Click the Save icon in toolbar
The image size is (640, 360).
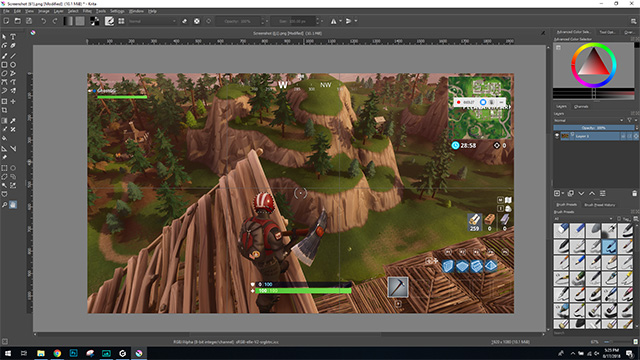click(29, 21)
